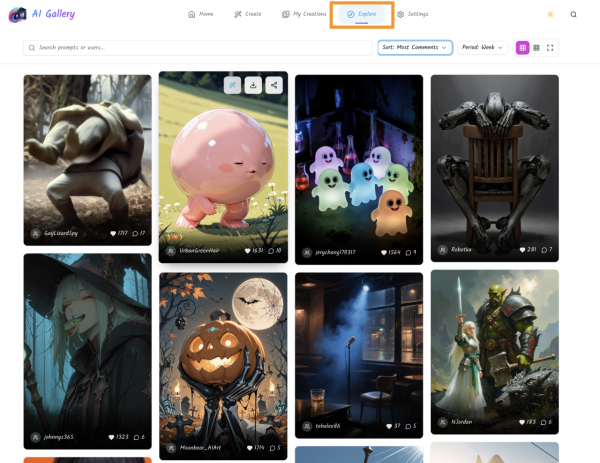Like the Moonbear_AIArt pumpkin image
This screenshot has height=463, width=600.
pyautogui.click(x=248, y=447)
